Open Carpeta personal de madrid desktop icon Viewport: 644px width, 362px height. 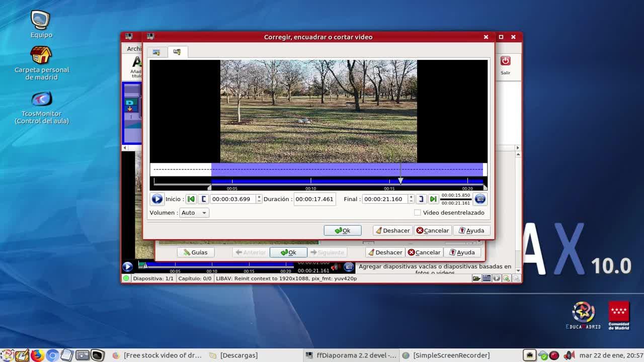[x=41, y=63]
